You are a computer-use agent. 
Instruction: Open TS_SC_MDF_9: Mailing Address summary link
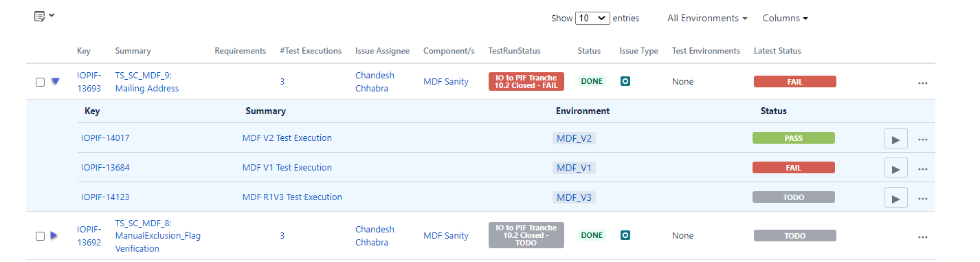(x=147, y=81)
